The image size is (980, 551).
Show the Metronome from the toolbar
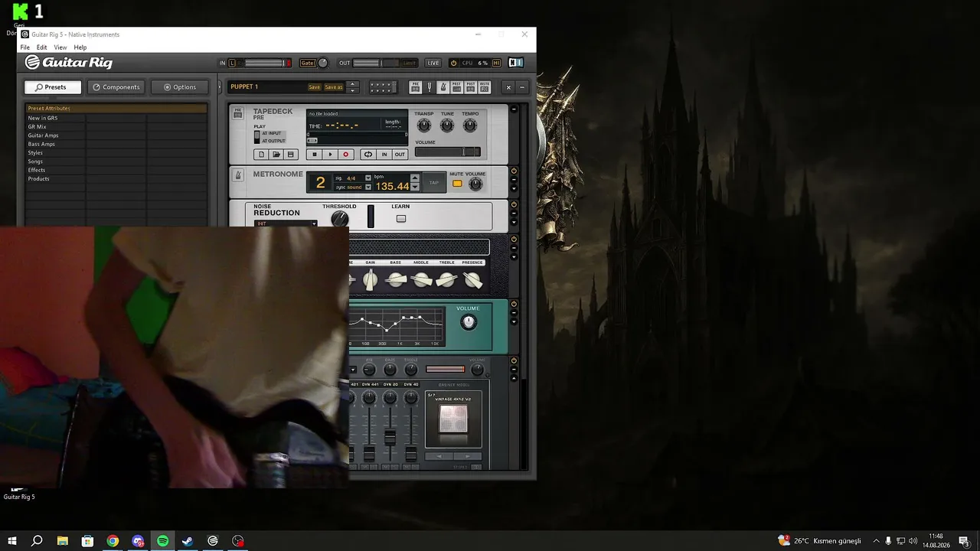(x=443, y=87)
